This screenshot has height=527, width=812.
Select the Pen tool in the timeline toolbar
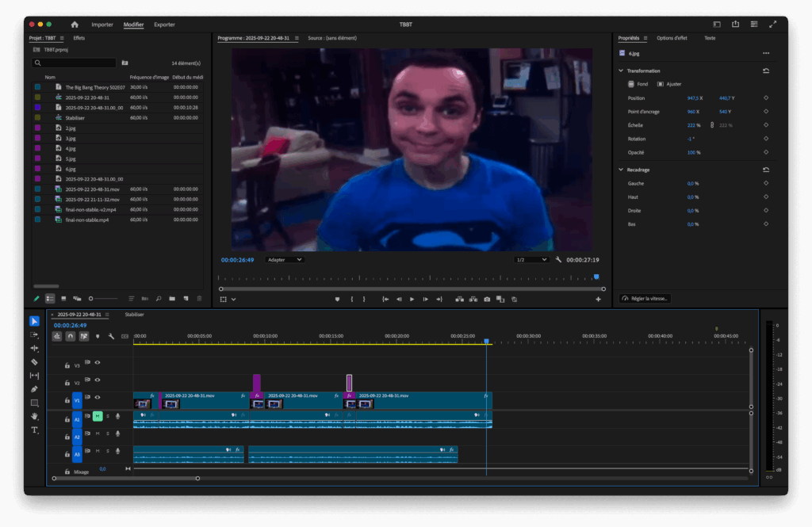pyautogui.click(x=34, y=388)
